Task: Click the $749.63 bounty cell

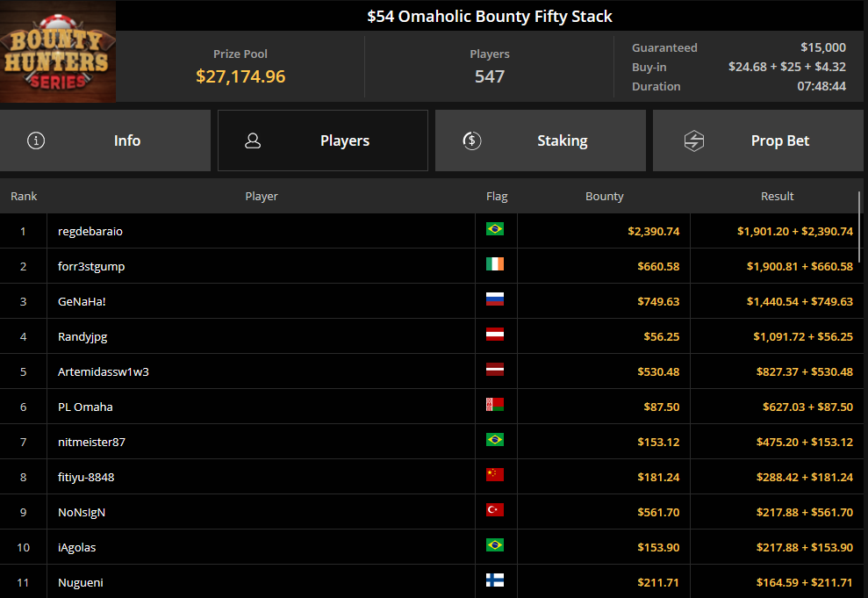Action: coord(658,302)
